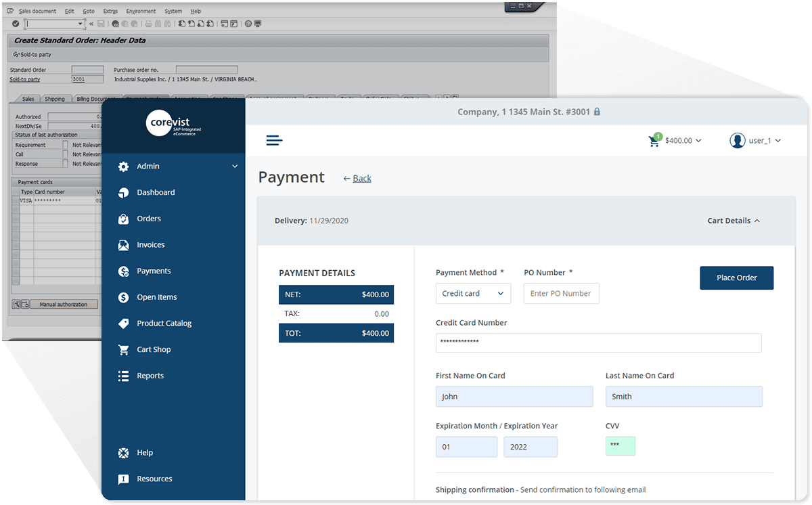This screenshot has height=505, width=812.
Task: Click the SAP double-chevron collapse command field icon
Action: [91, 24]
